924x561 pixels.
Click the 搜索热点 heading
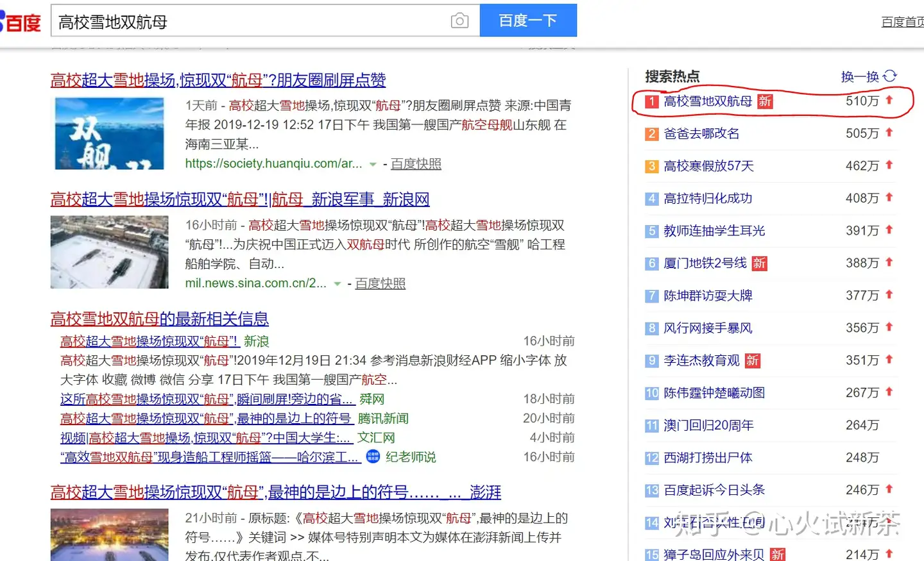672,76
